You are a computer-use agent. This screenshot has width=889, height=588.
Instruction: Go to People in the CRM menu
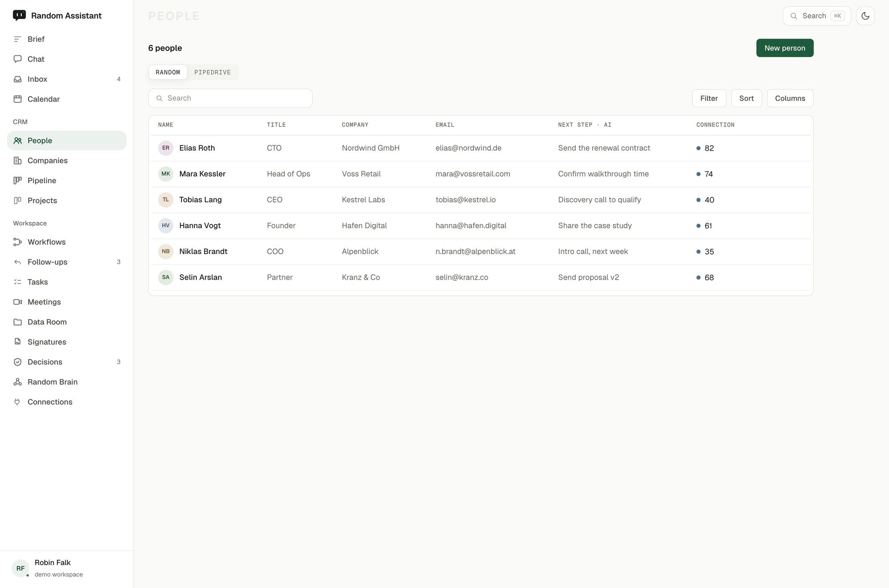[67, 140]
